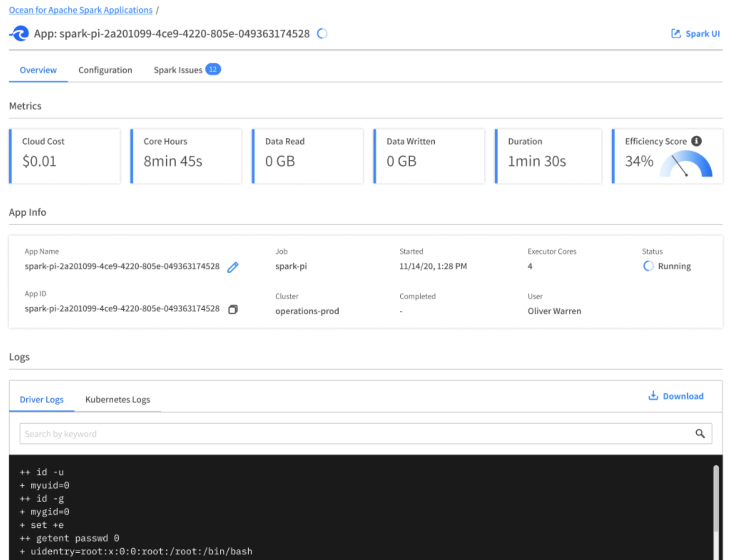Select the Driver Logs tab

point(41,399)
